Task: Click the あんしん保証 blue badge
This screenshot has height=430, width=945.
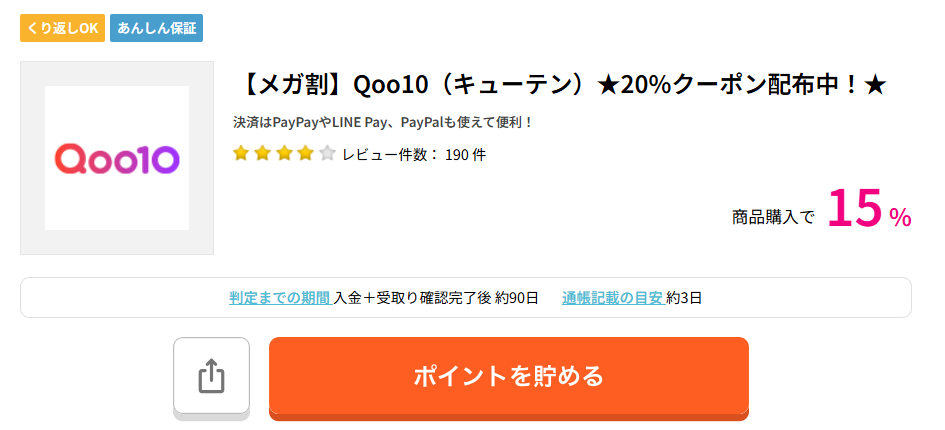Action: point(157,28)
